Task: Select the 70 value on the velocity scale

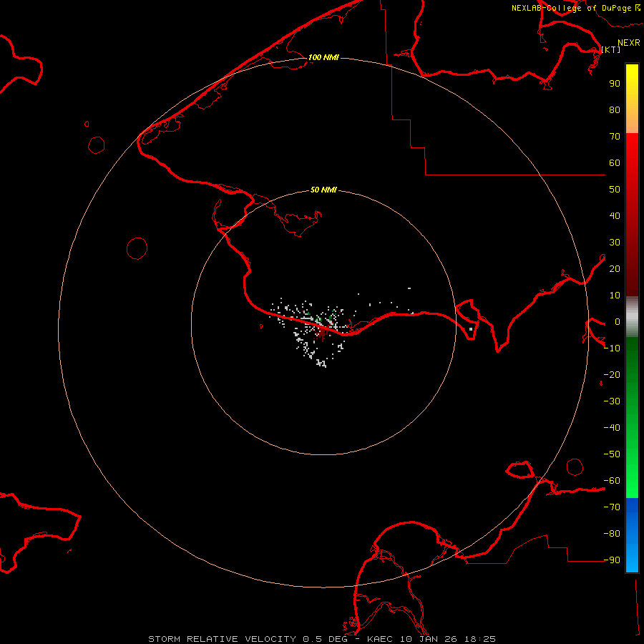Action: (x=615, y=137)
